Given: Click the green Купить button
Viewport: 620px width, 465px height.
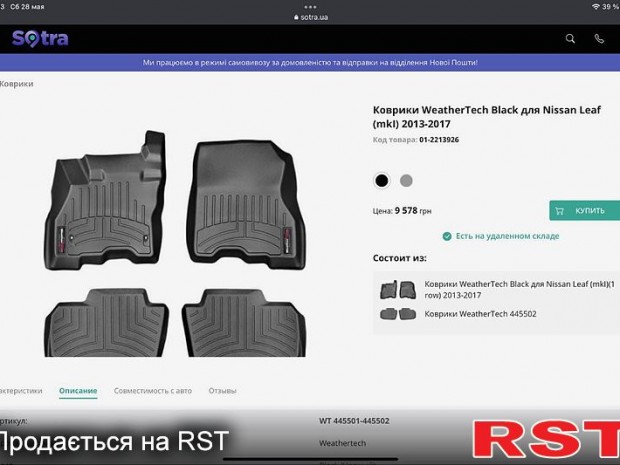Looking at the screenshot, I should (584, 211).
